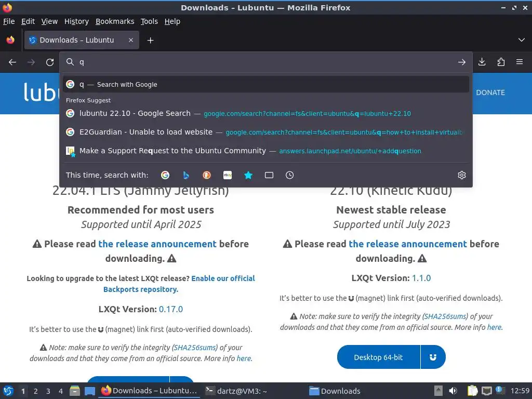The height and width of the screenshot is (399, 532).
Task: Search bookmarks using the star icon
Action: tap(248, 175)
